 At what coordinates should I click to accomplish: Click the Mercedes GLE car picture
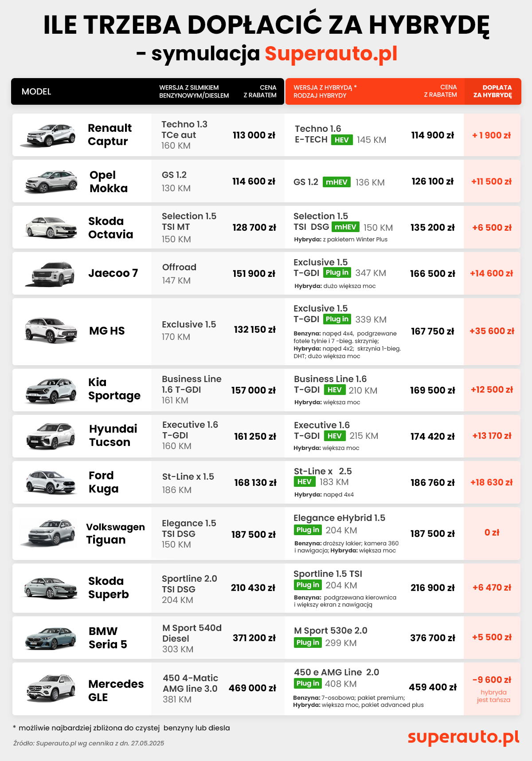pyautogui.click(x=51, y=688)
